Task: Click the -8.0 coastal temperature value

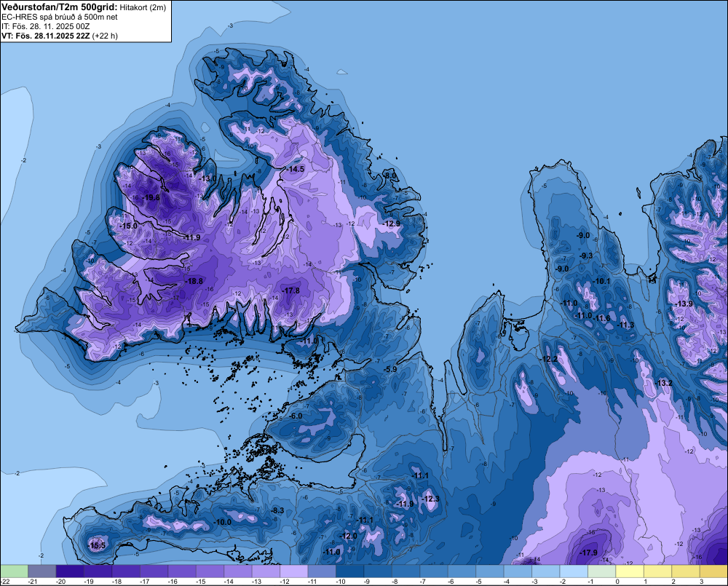Action: (391, 175)
